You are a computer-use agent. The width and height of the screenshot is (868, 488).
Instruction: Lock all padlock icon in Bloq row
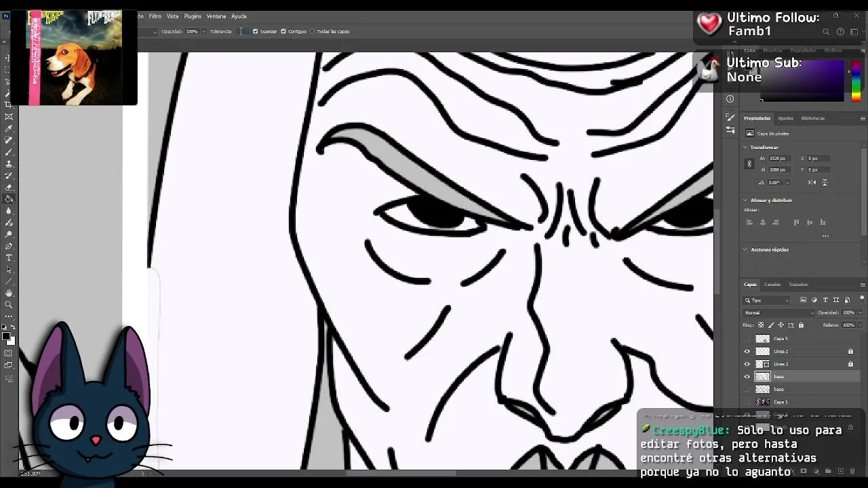pyautogui.click(x=801, y=325)
